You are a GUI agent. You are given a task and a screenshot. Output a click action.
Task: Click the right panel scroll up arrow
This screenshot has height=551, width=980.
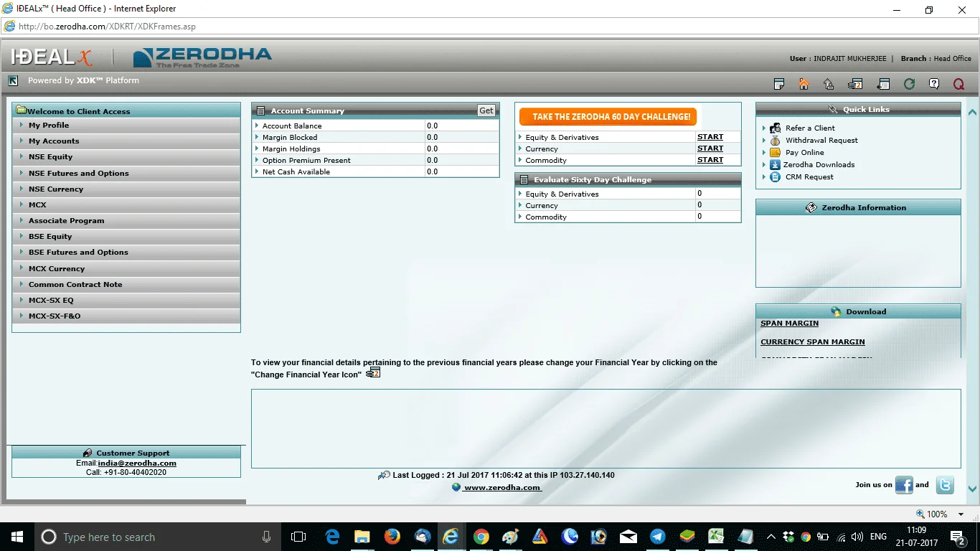[973, 112]
